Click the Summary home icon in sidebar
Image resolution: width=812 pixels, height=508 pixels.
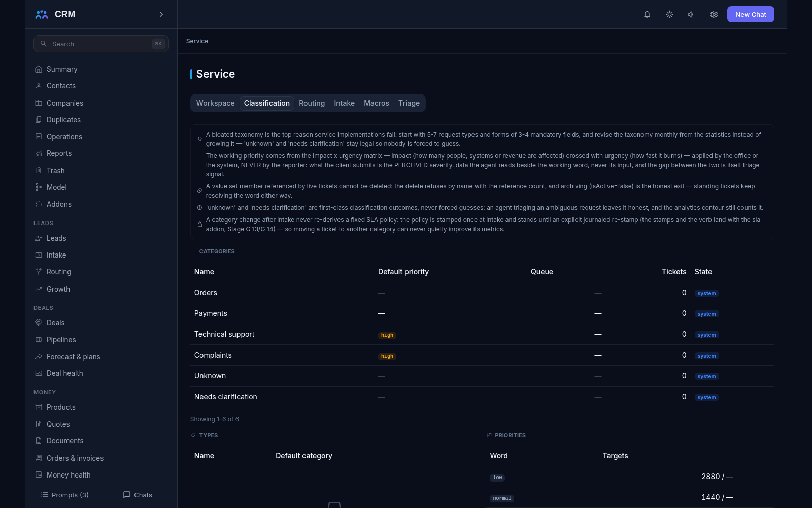(39, 69)
